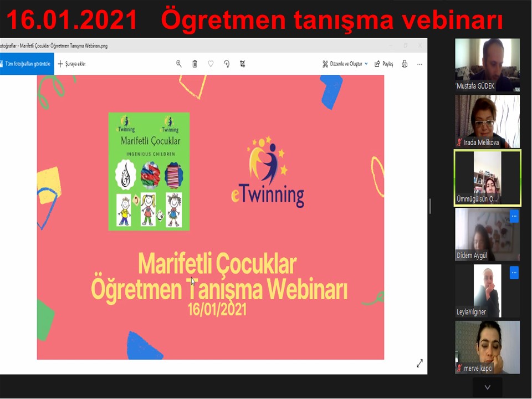Select merve kapcı video thumbnail
Viewport: 532px width, 399px height.
pos(487,347)
